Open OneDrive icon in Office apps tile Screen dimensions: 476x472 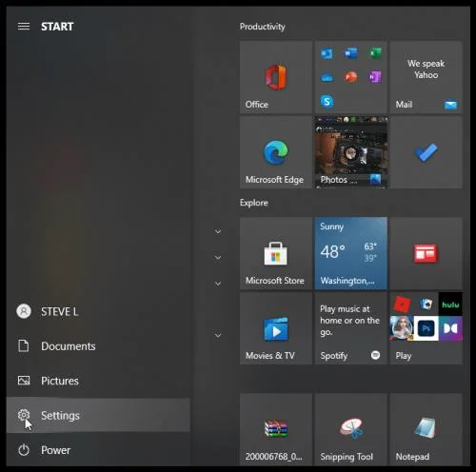pyautogui.click(x=327, y=77)
